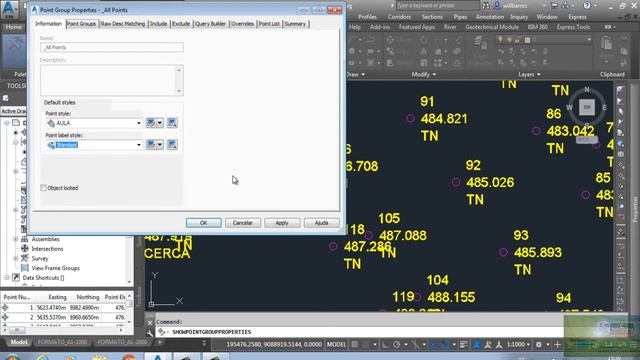Click the Autodesk Exchange cart icon
Screen dimensions: 640x360
[x=554, y=6]
